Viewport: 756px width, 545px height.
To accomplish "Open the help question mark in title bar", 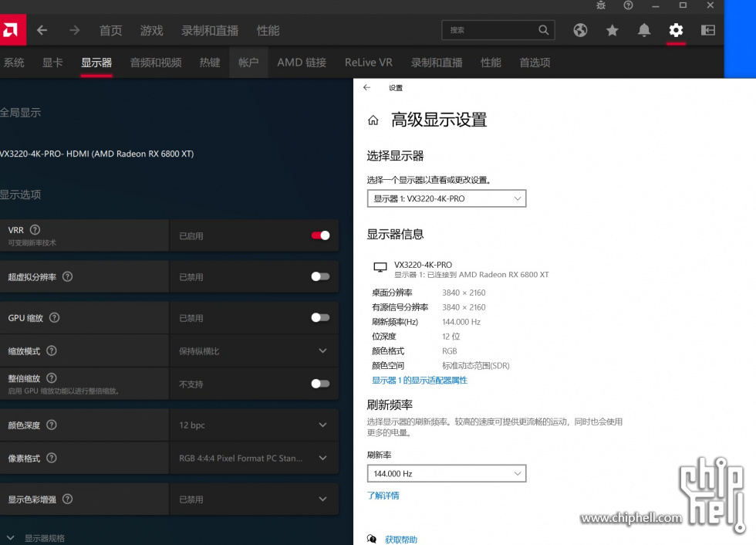I will 628,5.
